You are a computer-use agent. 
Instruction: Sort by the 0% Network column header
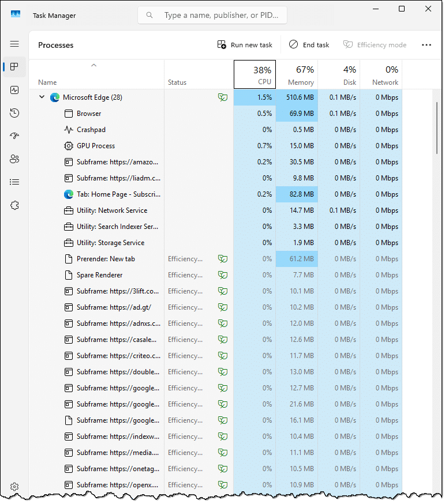click(382, 74)
